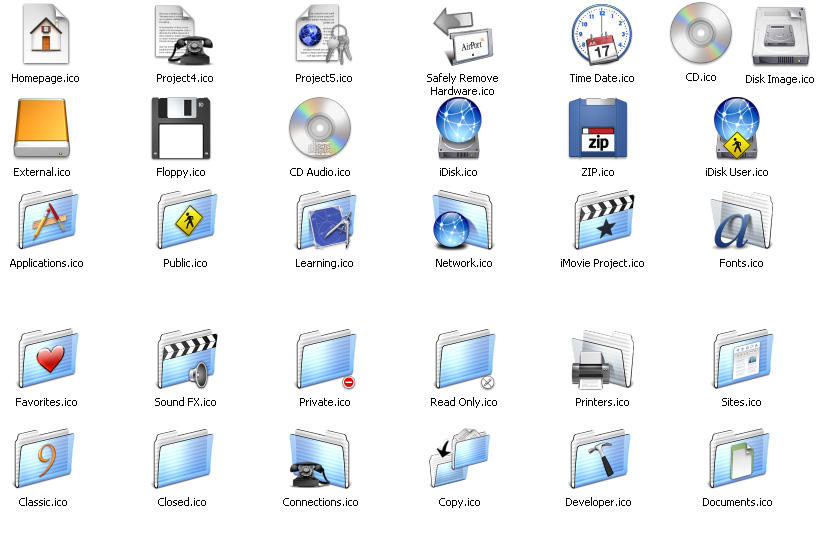835x541 pixels.
Task: Click the Documents.ico folder icon
Action: (x=739, y=458)
